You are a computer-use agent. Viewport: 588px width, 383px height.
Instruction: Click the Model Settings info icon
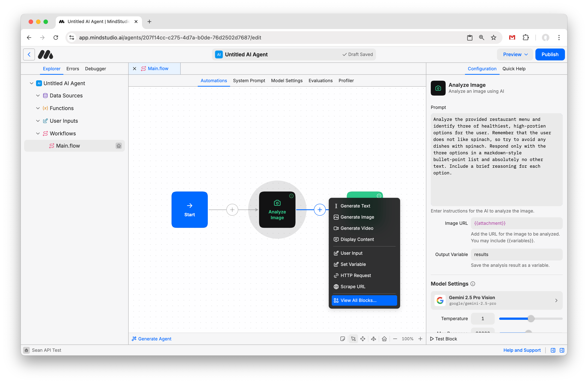(x=473, y=284)
